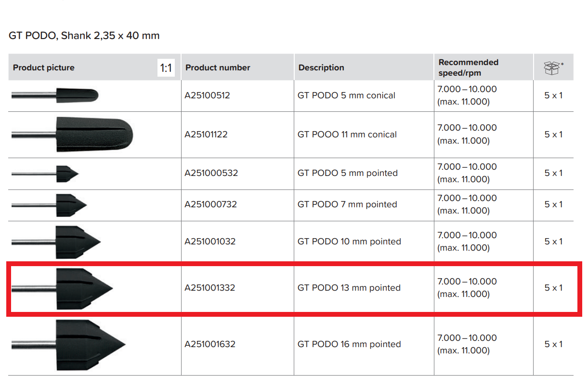Click the Product number column header
The width and height of the screenshot is (588, 391).
(x=218, y=68)
